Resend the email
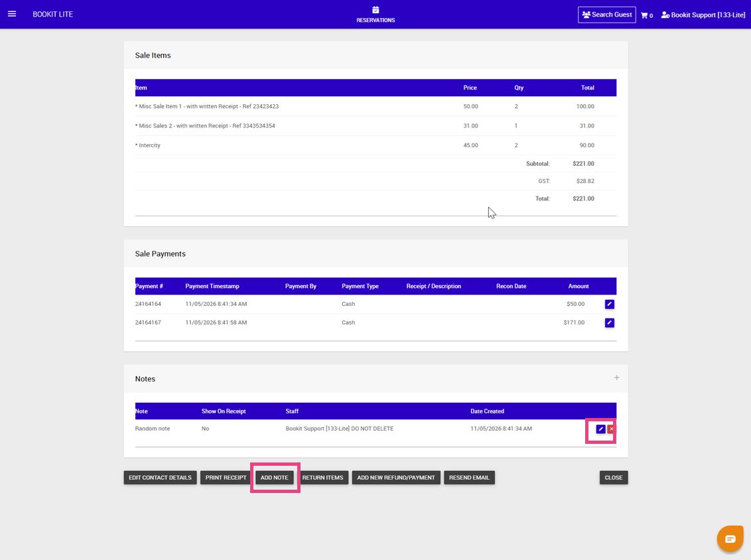This screenshot has height=560, width=751. pyautogui.click(x=470, y=478)
